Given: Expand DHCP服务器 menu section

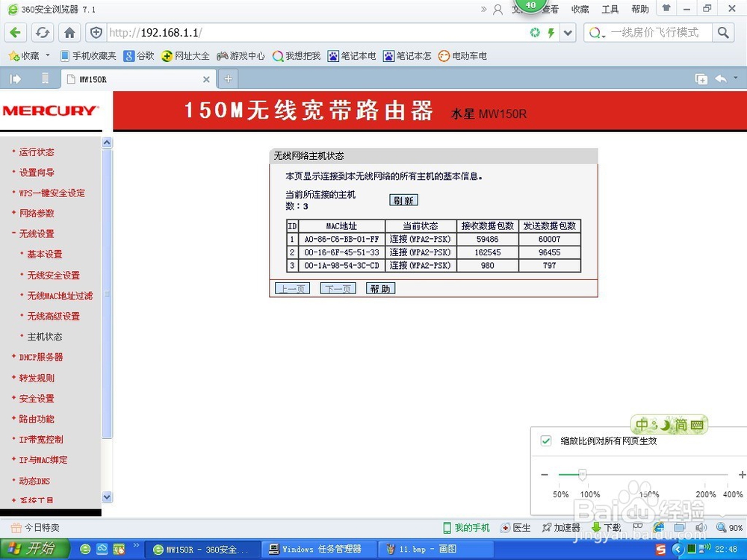Looking at the screenshot, I should (x=41, y=357).
